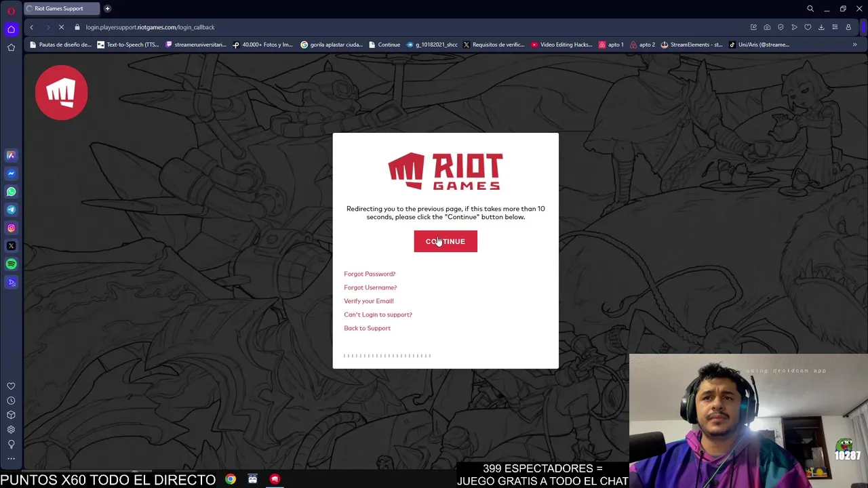The image size is (868, 488).
Task: Go Back to Support link
Action: pos(367,328)
